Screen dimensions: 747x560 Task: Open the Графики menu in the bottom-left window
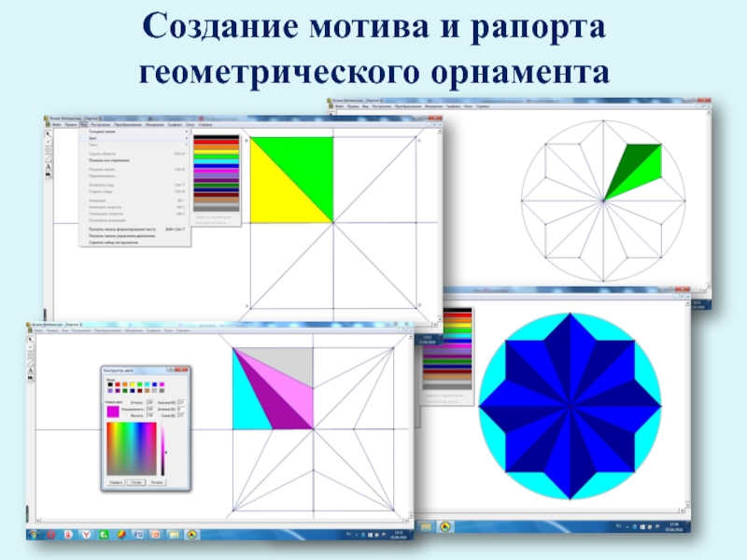pos(153,330)
